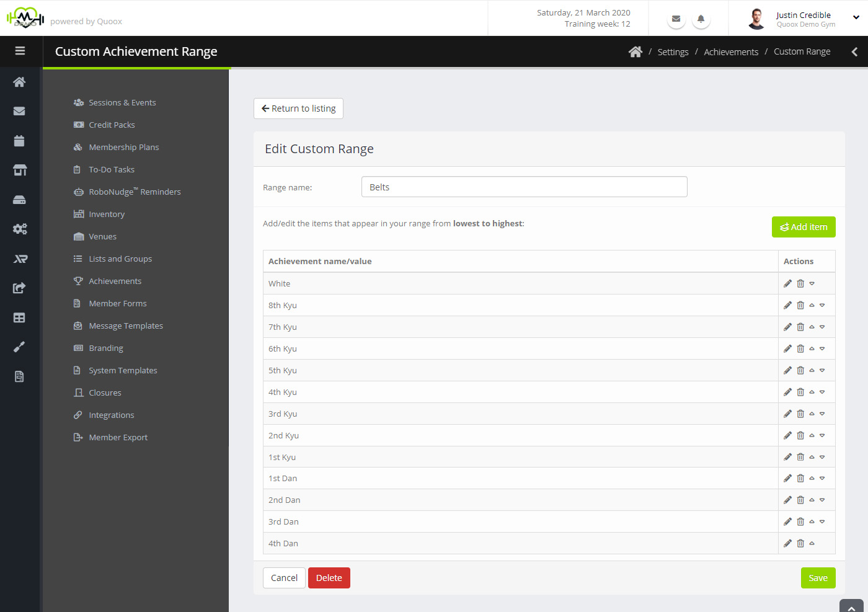The image size is (868, 612).
Task: Save the custom range
Action: pos(818,578)
